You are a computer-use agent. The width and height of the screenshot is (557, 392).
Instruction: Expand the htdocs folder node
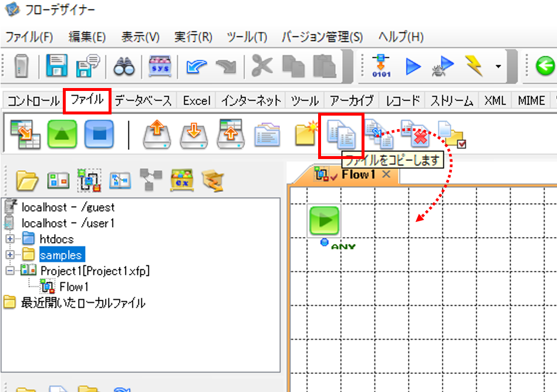click(10, 239)
